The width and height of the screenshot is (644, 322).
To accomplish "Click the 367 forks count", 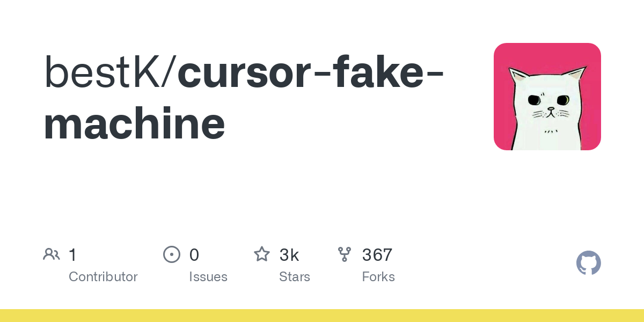I will (377, 255).
